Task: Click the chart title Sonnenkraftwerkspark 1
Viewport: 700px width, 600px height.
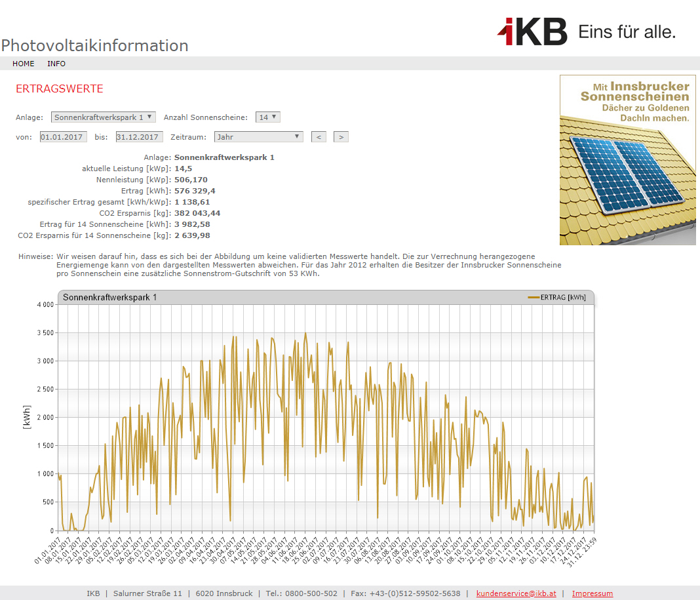Action: tap(110, 297)
